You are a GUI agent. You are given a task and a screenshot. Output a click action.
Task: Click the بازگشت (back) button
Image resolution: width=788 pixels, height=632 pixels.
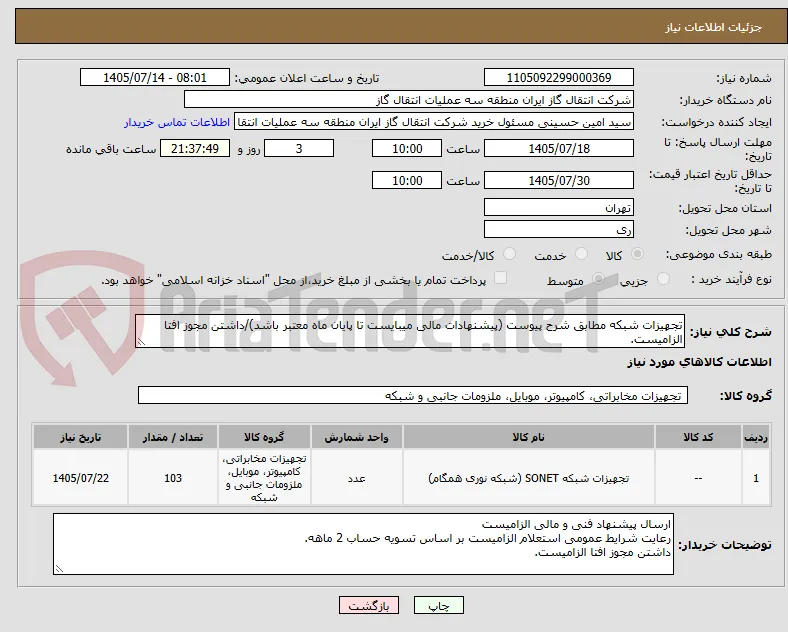click(x=369, y=606)
